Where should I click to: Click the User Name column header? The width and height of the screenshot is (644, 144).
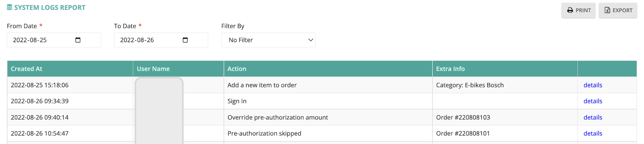tap(178, 69)
